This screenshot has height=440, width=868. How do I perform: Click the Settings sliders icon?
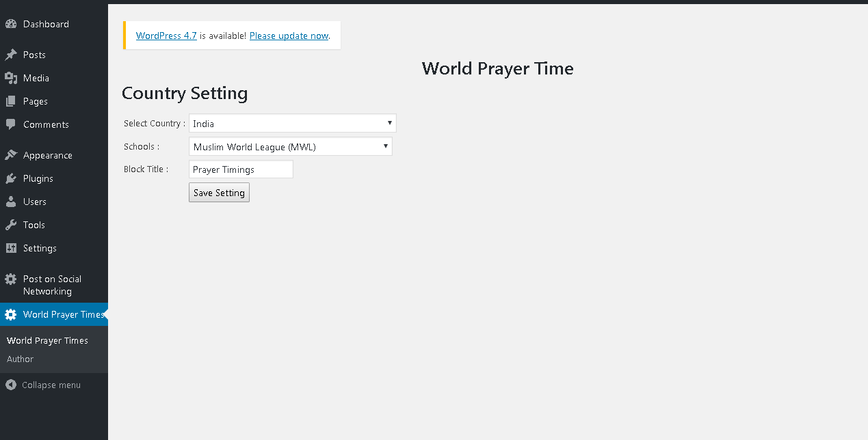[x=11, y=248]
